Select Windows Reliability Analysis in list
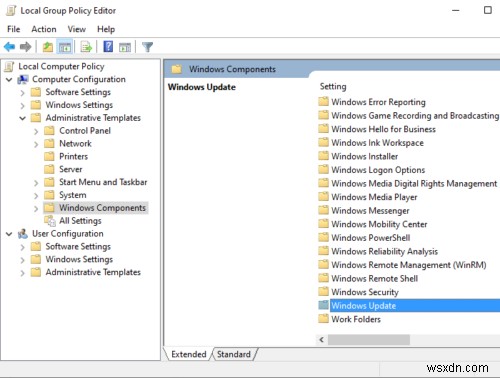500x378 pixels. tap(384, 251)
